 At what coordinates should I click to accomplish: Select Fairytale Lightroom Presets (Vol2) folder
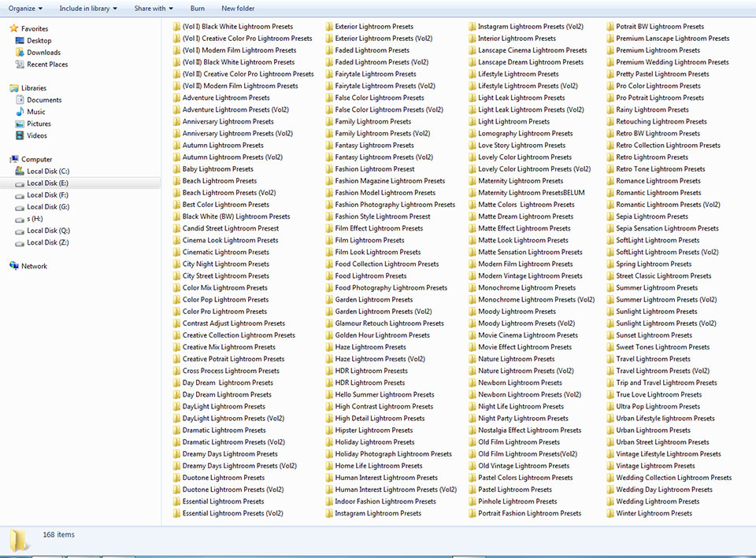pos(380,86)
